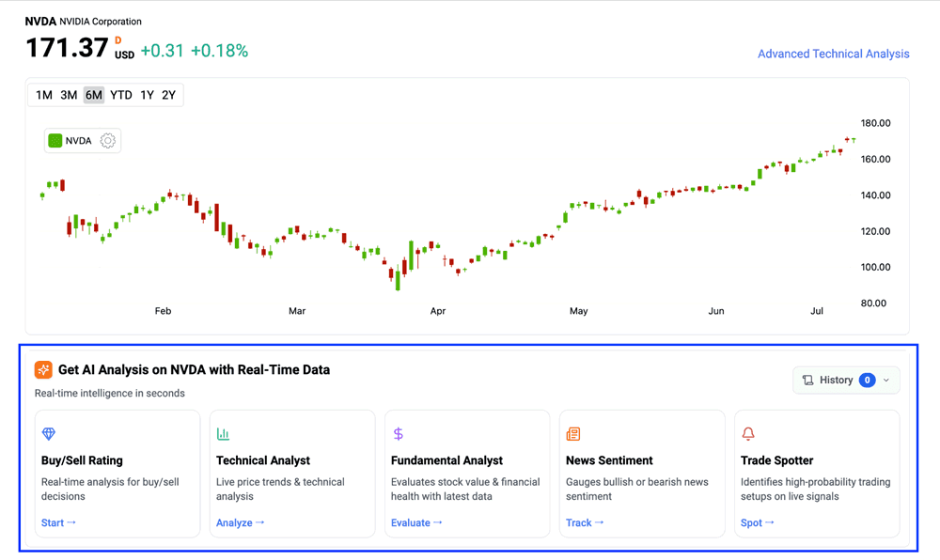Screen dimensions: 940x560
Task: Click the chart settings gear icon
Action: point(108,141)
